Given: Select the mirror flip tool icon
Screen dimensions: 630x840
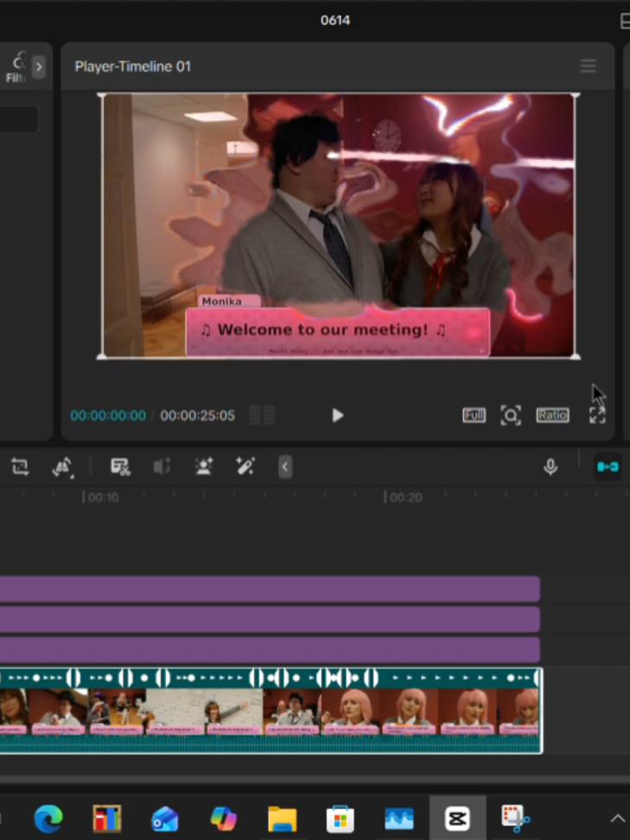Looking at the screenshot, I should 63,467.
